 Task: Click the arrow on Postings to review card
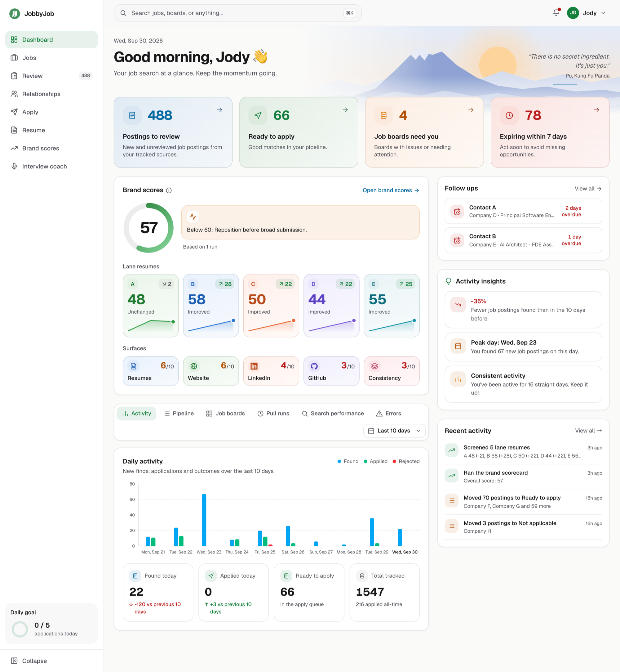[219, 110]
